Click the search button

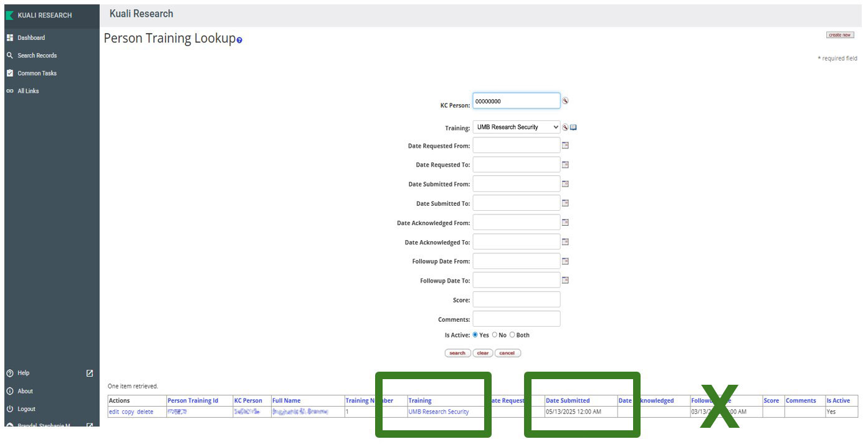click(x=458, y=353)
